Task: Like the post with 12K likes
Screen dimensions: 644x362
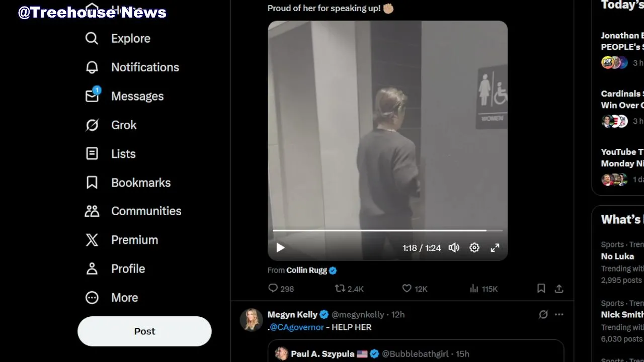Action: (x=415, y=289)
